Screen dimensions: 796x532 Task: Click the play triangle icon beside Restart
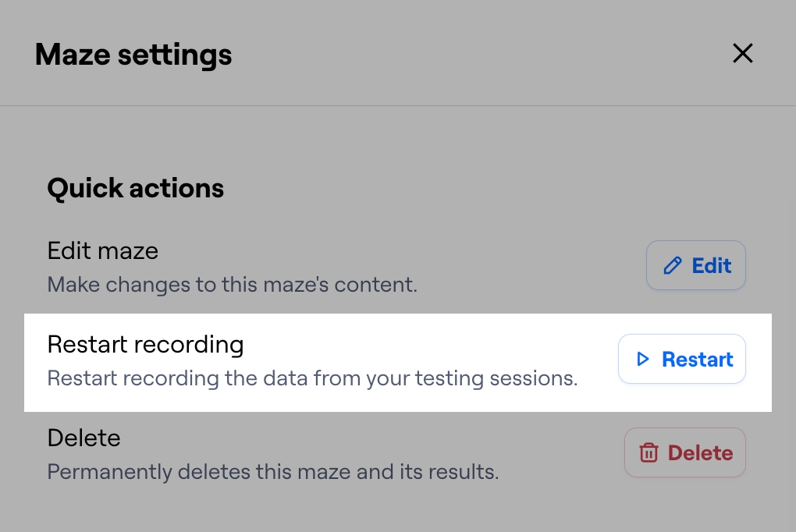642,359
